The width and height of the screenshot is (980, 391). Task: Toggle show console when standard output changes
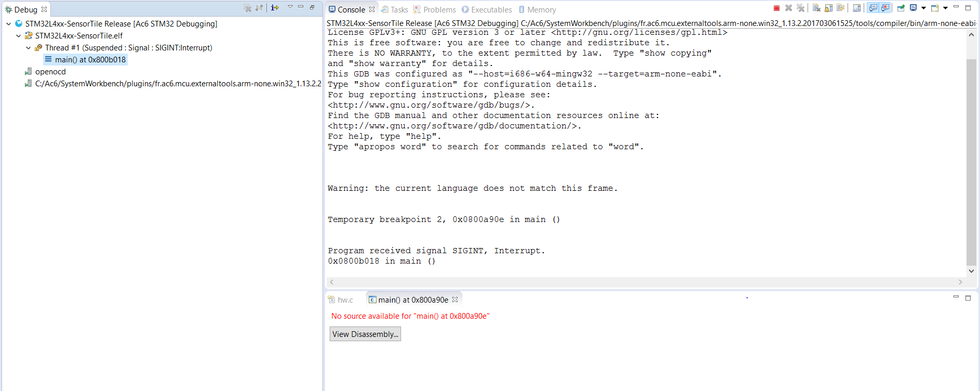[x=873, y=8]
